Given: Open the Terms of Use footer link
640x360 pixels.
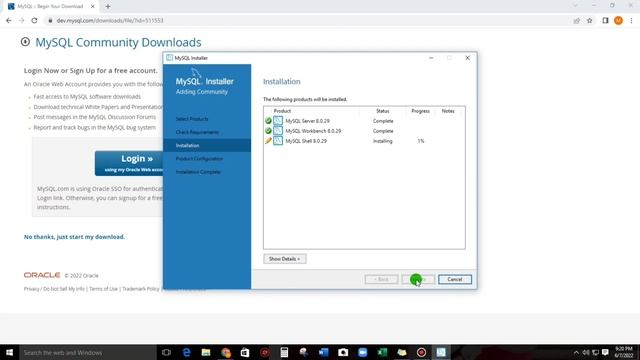Looking at the screenshot, I should click(x=103, y=289).
